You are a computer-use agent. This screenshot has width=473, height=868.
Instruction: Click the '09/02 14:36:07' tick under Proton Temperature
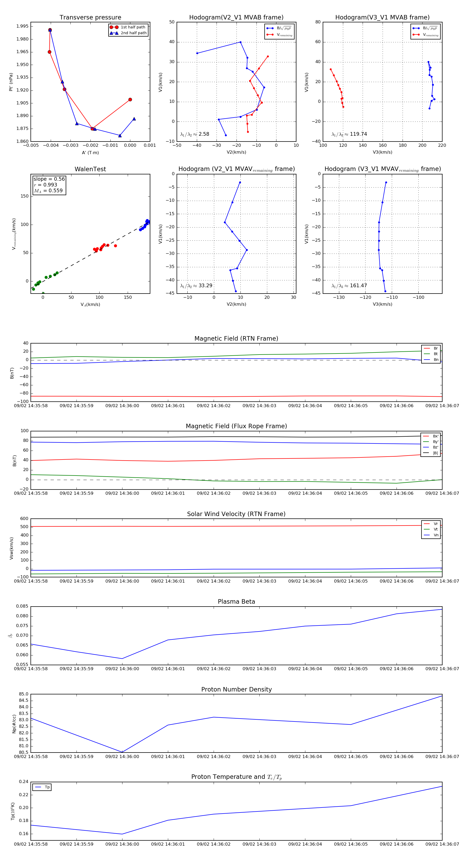(442, 844)
